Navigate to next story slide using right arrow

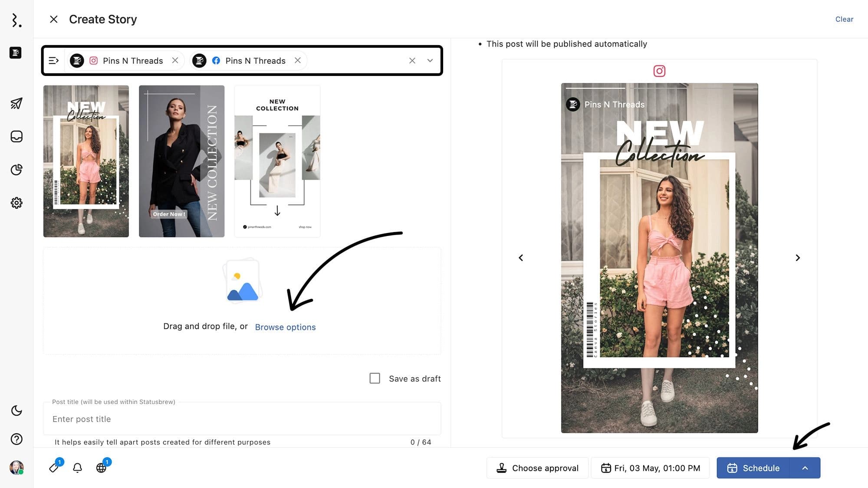(x=798, y=257)
